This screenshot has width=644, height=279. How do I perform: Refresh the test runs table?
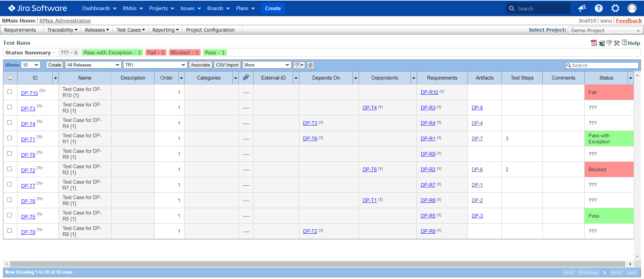(x=311, y=65)
